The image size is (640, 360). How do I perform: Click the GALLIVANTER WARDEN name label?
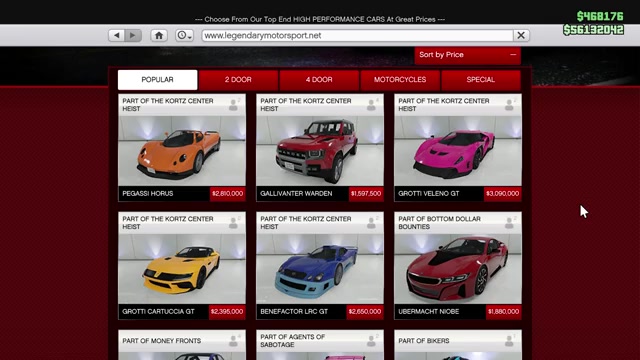pos(296,194)
